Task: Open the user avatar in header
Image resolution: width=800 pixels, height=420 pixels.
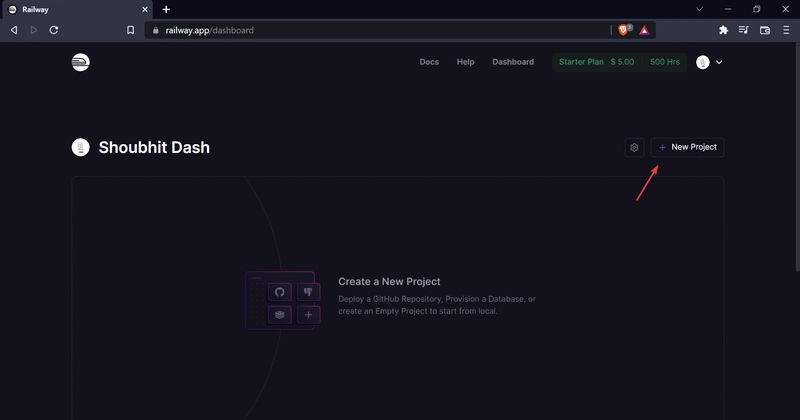Action: click(x=703, y=62)
